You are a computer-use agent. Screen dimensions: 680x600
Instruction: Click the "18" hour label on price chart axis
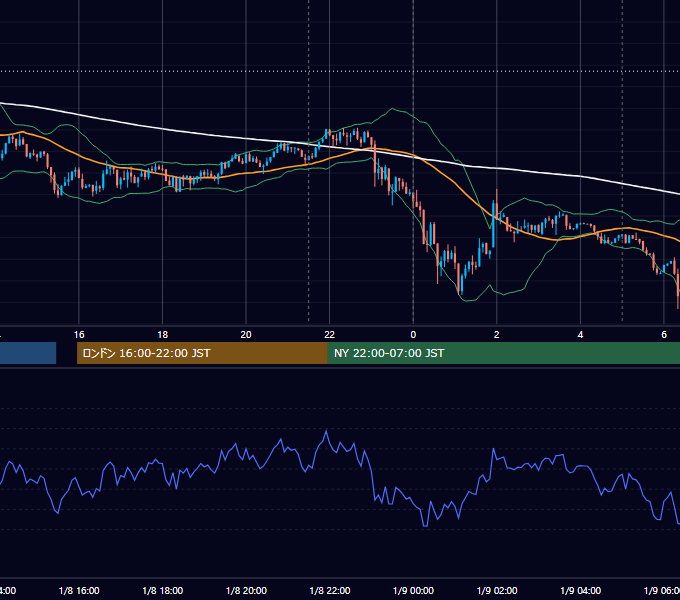click(x=163, y=335)
